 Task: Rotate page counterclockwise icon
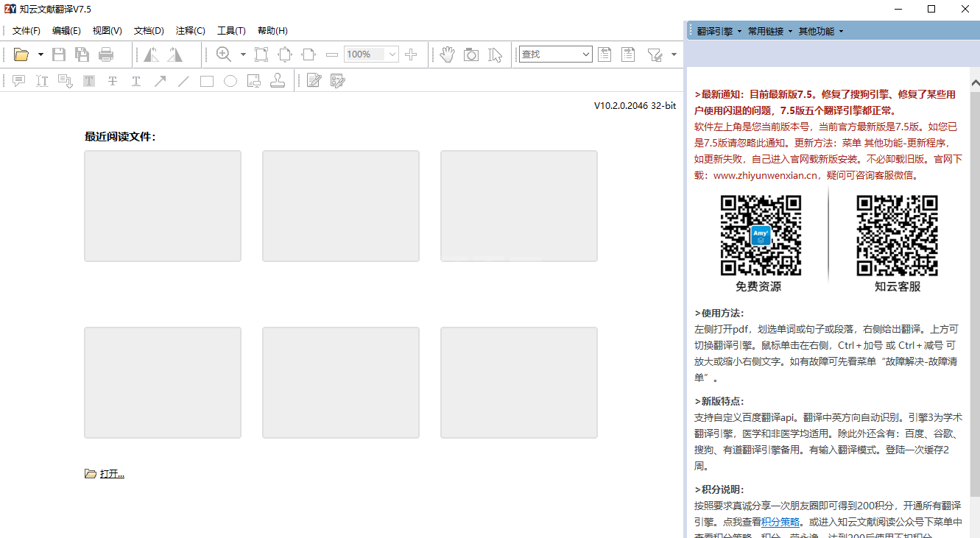151,54
